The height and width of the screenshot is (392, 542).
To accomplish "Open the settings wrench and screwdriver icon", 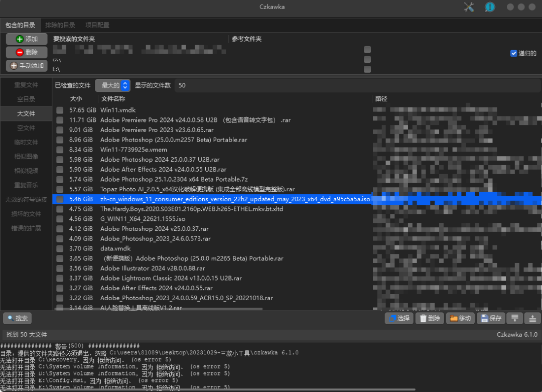I will click(469, 7).
